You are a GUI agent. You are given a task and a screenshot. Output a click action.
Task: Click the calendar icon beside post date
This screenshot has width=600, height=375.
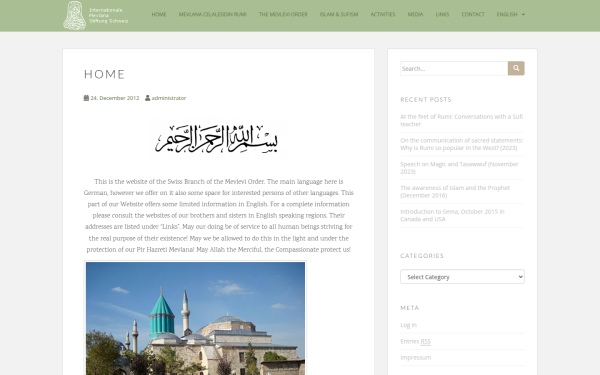pos(86,98)
